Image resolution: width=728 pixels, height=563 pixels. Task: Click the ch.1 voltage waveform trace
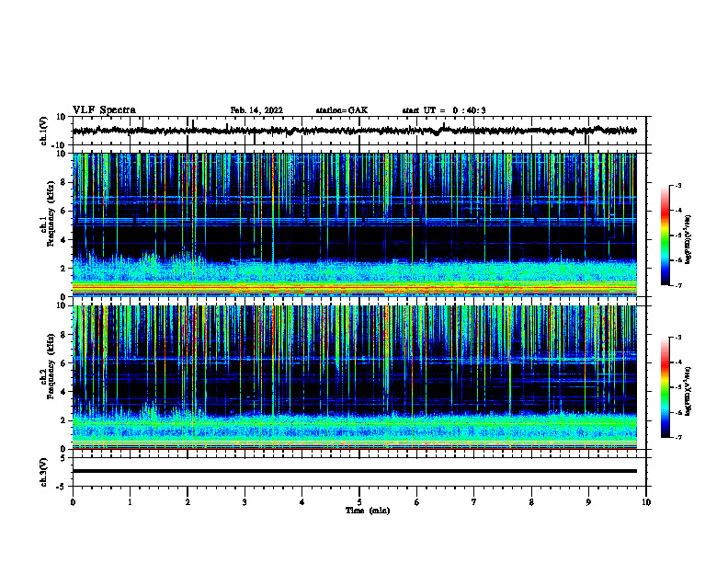pos(355,131)
